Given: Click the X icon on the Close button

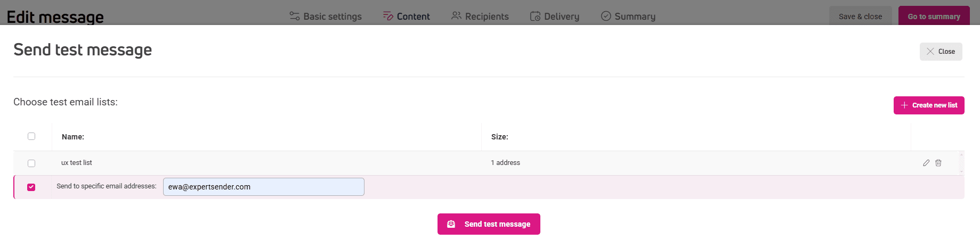Looking at the screenshot, I should 930,52.
